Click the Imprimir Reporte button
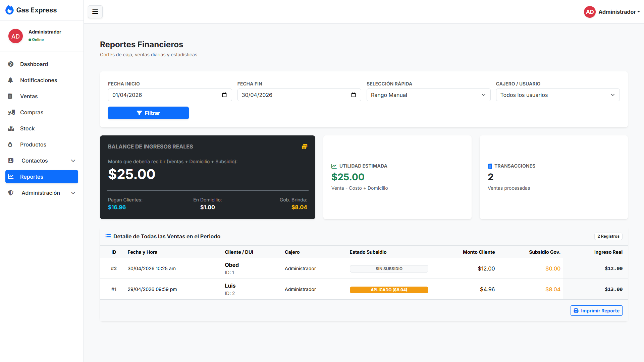 596,311
